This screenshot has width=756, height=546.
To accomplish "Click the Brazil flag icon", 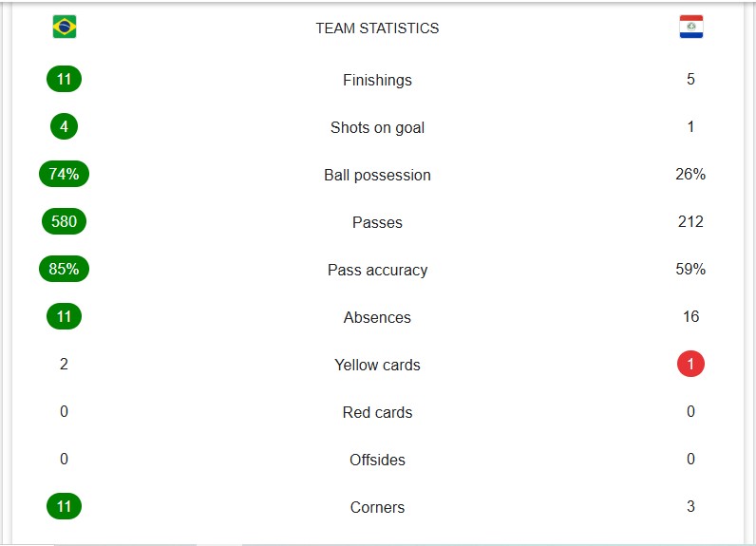I will coord(65,27).
